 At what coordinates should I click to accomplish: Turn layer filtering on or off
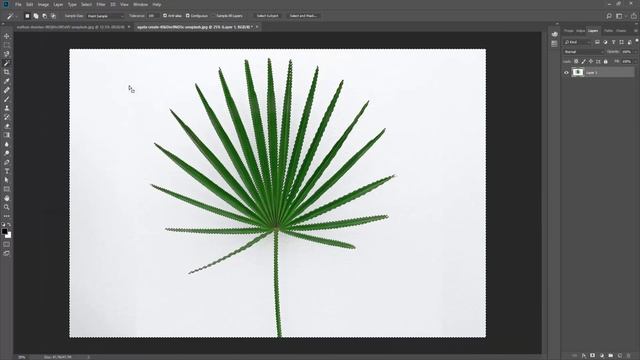[637, 40]
